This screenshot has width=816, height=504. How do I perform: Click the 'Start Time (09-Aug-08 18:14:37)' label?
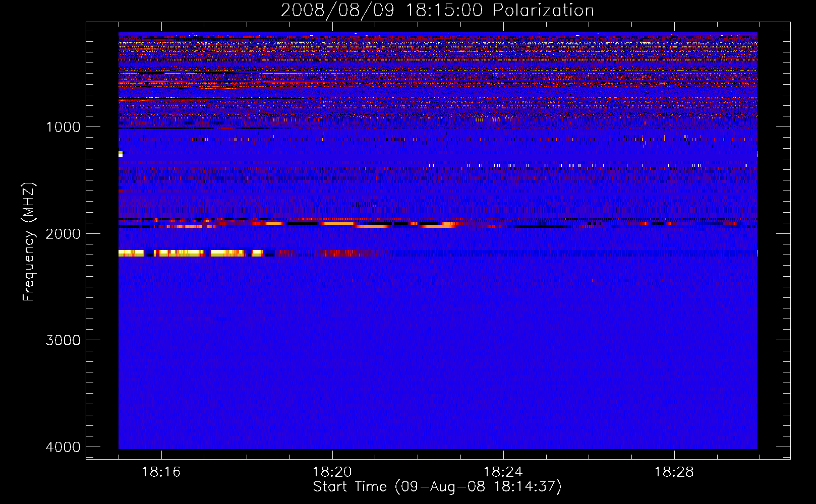pyautogui.click(x=437, y=487)
